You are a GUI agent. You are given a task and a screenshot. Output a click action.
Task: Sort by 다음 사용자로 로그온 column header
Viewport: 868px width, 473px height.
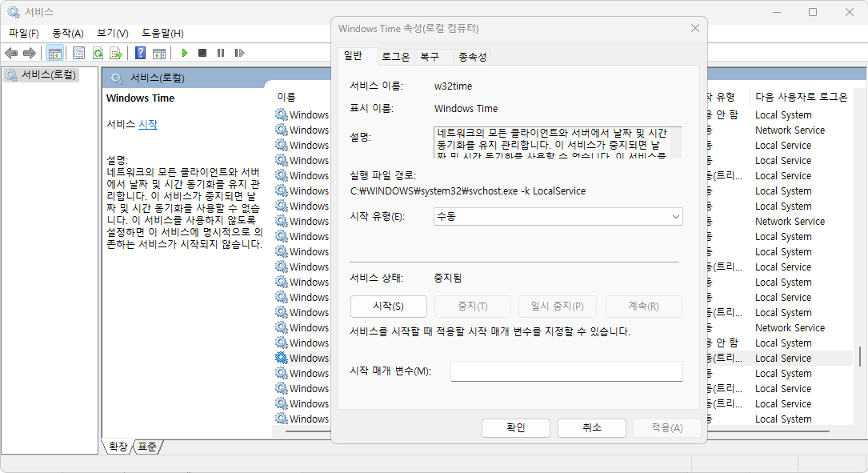(x=802, y=97)
